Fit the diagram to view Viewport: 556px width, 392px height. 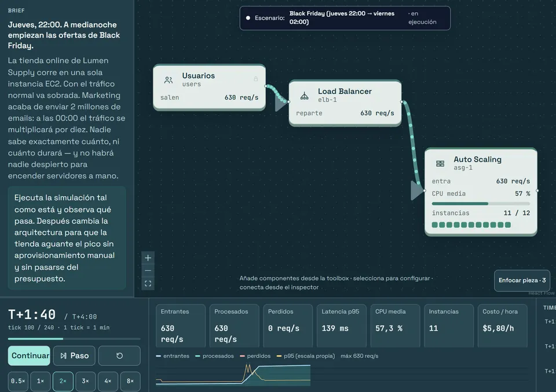(148, 284)
